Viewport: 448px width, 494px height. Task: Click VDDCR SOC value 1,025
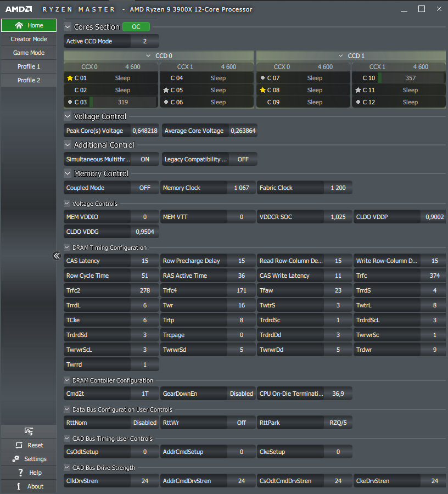point(338,217)
